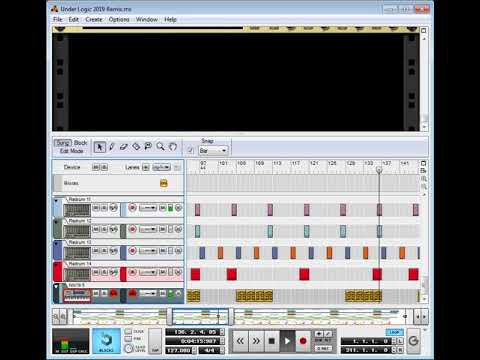Click the Stop button
Image resolution: width=480 pixels, height=360 pixels.
tap(272, 341)
